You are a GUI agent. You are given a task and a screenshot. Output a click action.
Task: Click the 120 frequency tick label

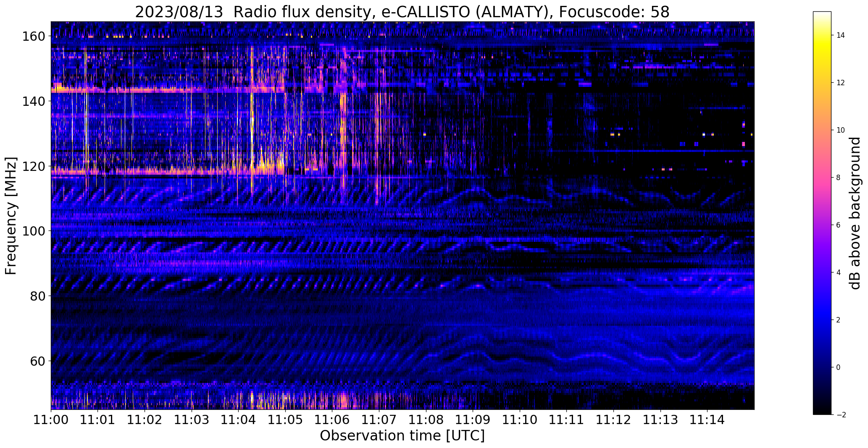click(33, 166)
